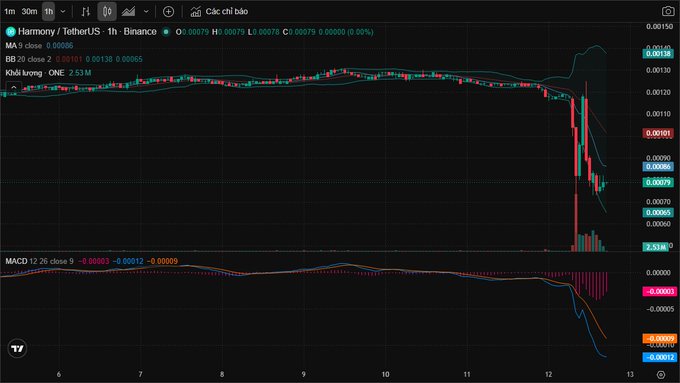Select the Khối lượng ONE volume legend
The width and height of the screenshot is (680, 383).
coord(35,73)
